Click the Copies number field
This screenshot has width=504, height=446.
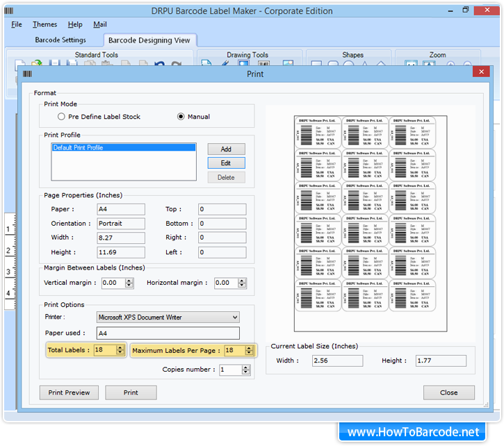pos(231,370)
